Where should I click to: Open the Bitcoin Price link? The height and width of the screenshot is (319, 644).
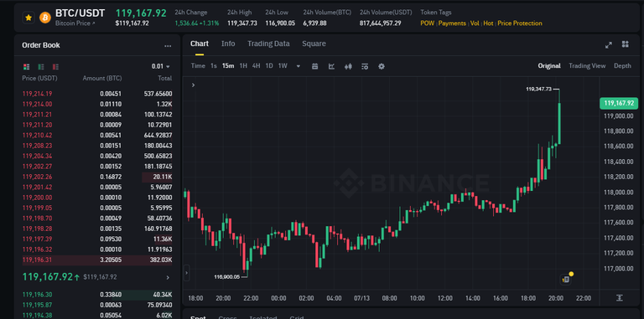pyautogui.click(x=75, y=23)
